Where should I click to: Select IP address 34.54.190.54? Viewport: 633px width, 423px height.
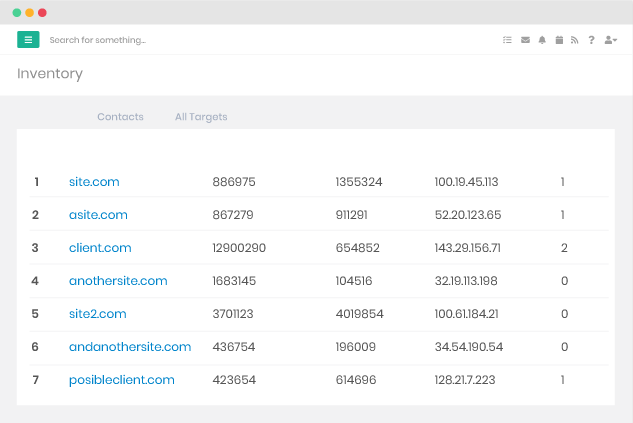(x=469, y=348)
